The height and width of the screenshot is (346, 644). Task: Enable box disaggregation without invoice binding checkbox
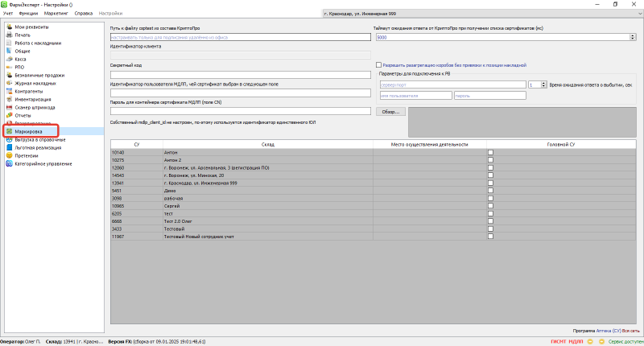click(x=378, y=64)
